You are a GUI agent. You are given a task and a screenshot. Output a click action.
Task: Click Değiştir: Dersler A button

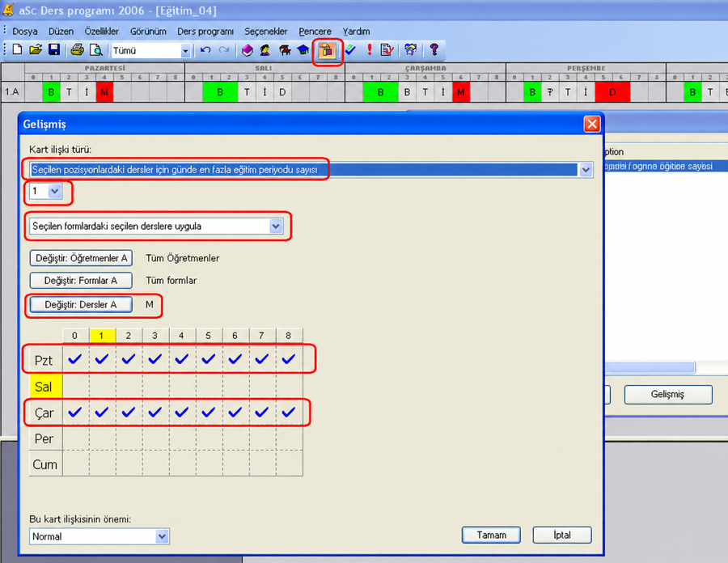coord(81,305)
